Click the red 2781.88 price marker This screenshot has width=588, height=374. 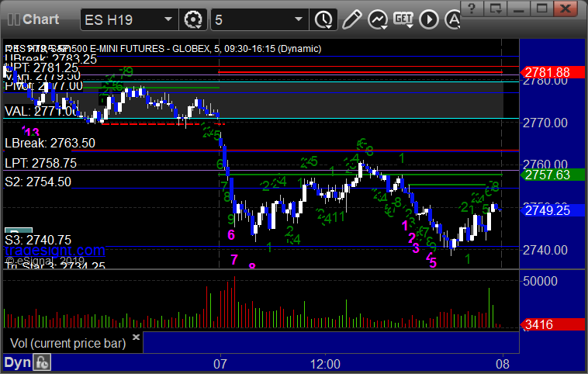(552, 72)
